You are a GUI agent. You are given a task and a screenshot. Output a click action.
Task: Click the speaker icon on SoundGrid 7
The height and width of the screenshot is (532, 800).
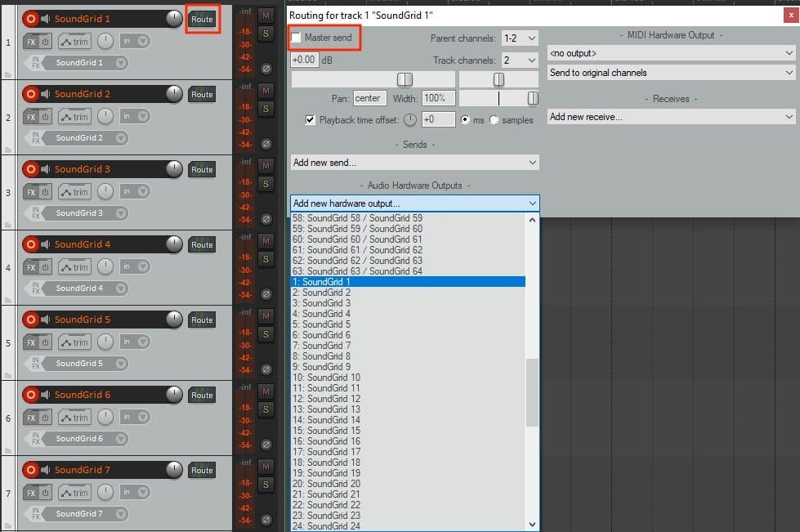click(47, 470)
